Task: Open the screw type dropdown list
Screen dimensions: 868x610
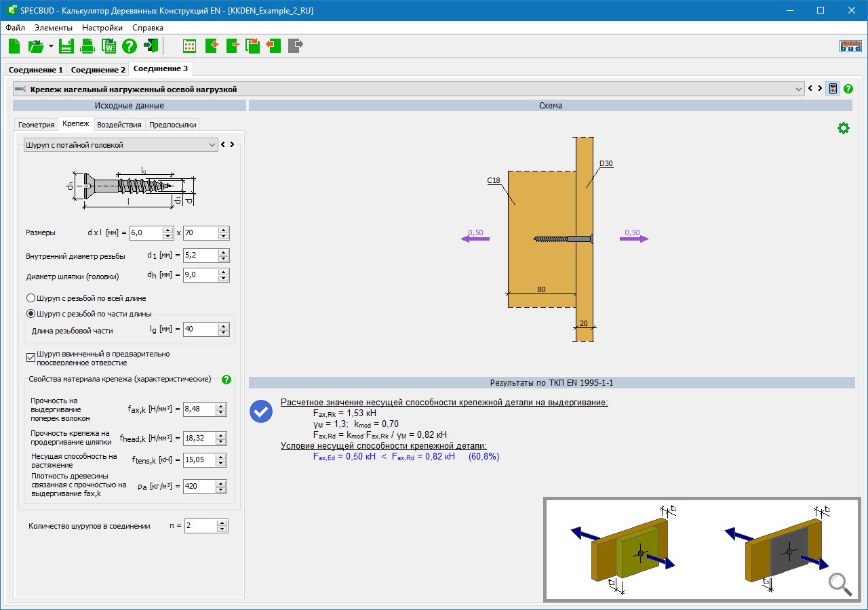Action: (212, 145)
